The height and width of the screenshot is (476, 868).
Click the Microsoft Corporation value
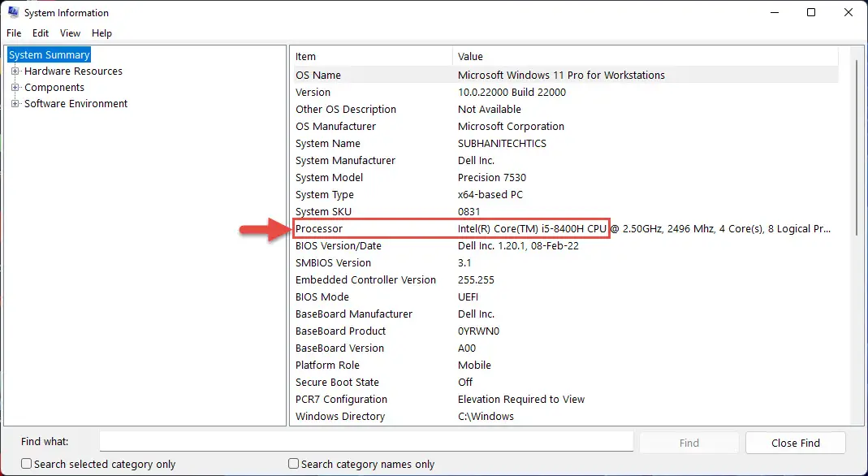tap(511, 126)
